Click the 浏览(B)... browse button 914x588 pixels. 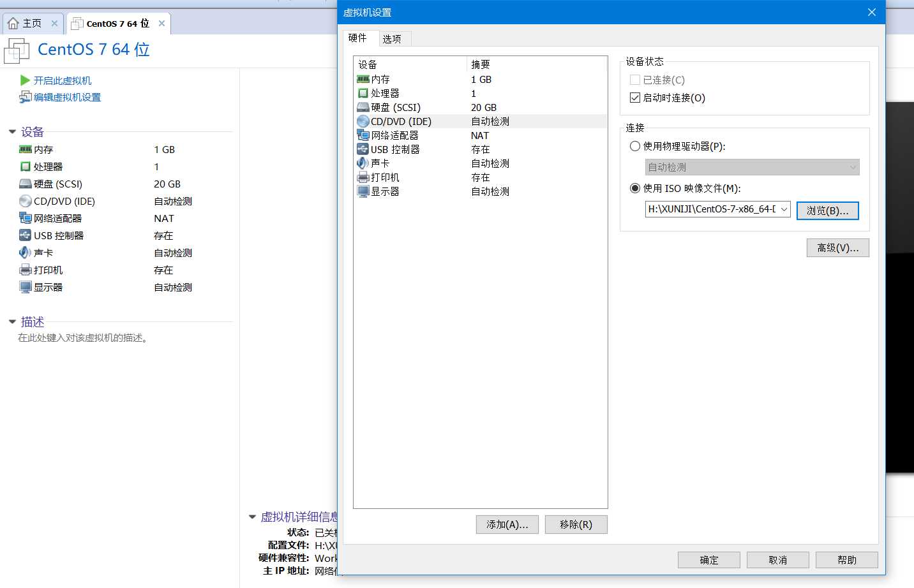tap(828, 210)
